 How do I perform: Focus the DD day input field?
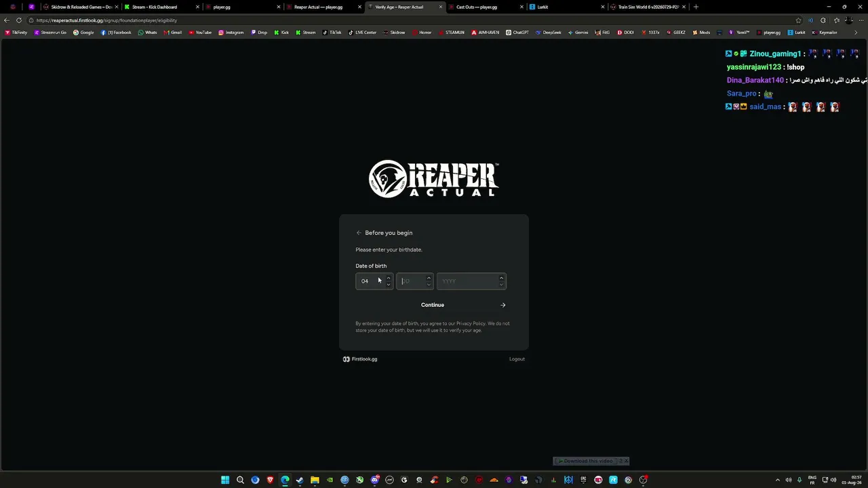pyautogui.click(x=414, y=281)
